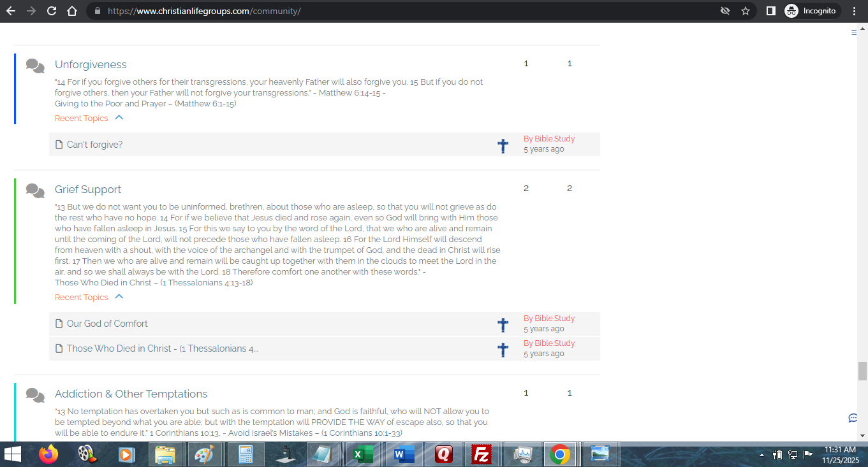Click the vertical scrollbar thumb
This screenshot has height=467, width=868.
(862, 370)
